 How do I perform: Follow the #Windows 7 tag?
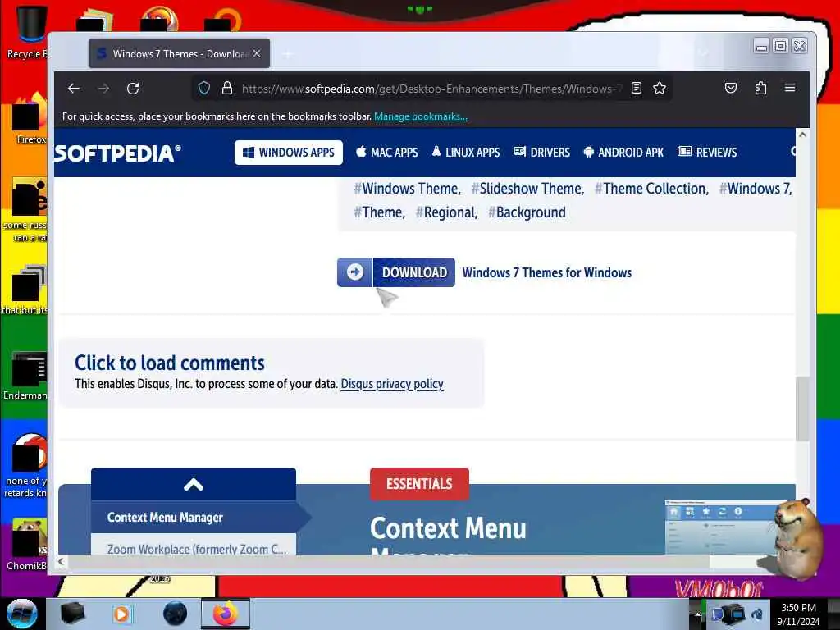coord(756,189)
